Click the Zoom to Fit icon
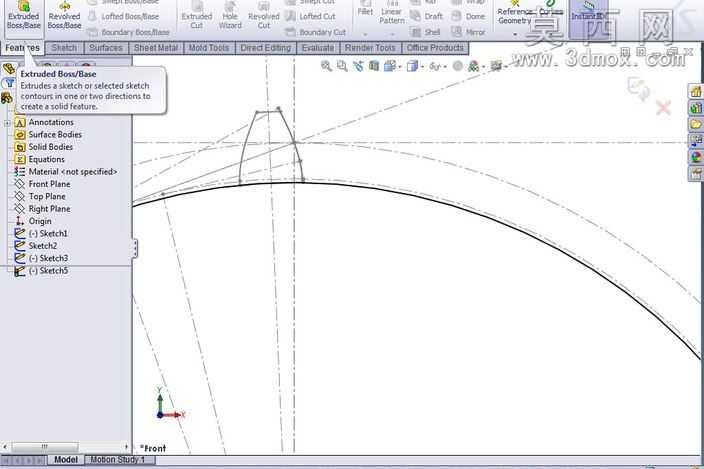Screen dimensions: 704x469 click(326, 66)
